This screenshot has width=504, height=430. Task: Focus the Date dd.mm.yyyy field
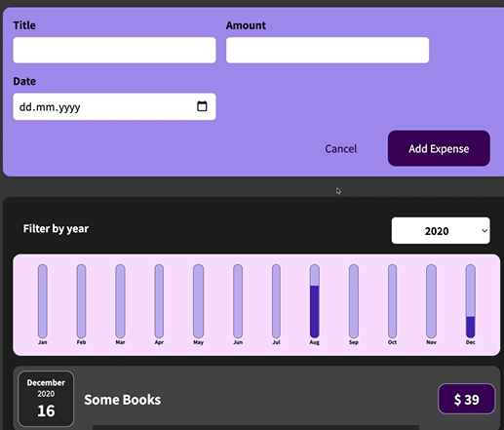tap(114, 106)
